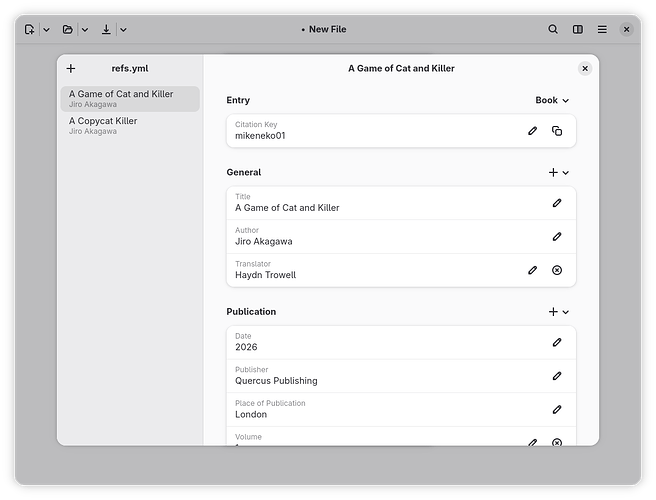This screenshot has height=500, width=656.
Task: Click the open folder icon
Action: click(67, 29)
